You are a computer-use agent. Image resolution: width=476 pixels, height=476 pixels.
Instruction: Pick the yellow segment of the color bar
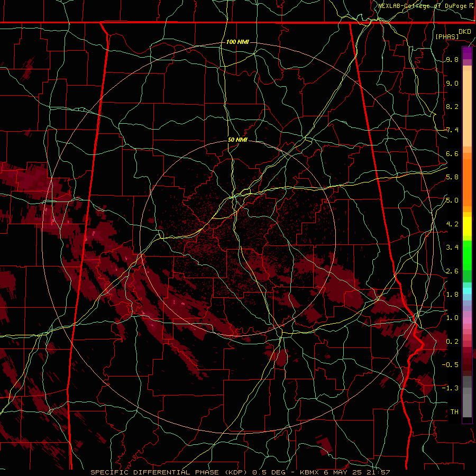pos(467,226)
